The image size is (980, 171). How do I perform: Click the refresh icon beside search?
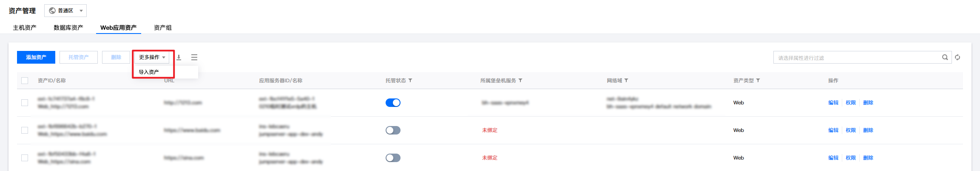pyautogui.click(x=957, y=57)
